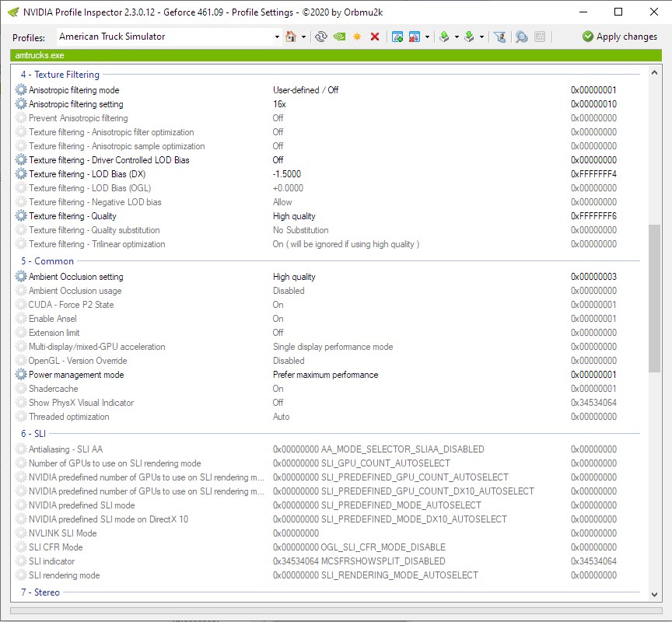Expand the remove application dropdown arrow
672x622 pixels.
427,37
